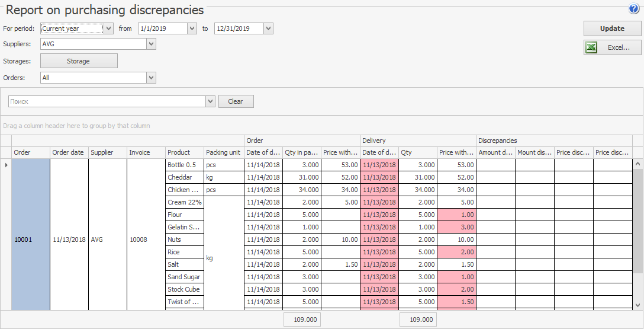Viewport: 644px width, 329px height.
Task: Select order 10001 cell
Action: (x=31, y=239)
